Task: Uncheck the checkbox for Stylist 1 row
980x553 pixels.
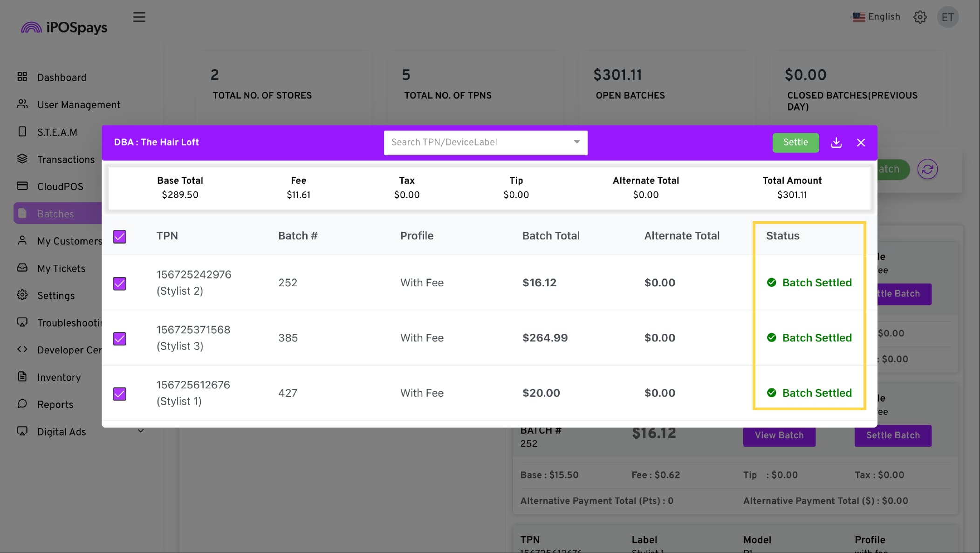Action: click(x=119, y=394)
